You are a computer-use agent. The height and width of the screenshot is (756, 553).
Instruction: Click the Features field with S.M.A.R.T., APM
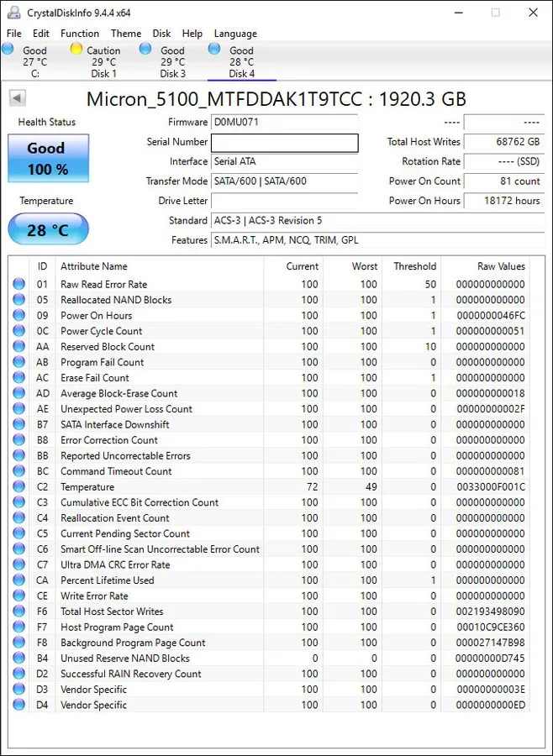coord(378,240)
